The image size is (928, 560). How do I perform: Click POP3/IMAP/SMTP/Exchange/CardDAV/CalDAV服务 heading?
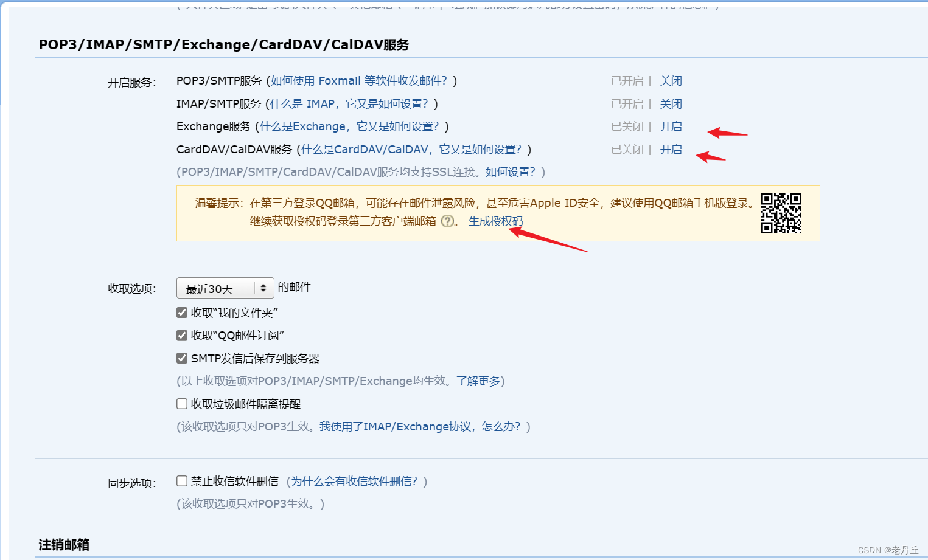(224, 45)
